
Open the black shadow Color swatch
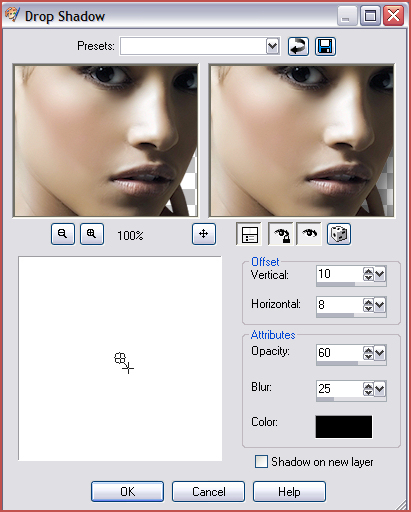pos(344,427)
